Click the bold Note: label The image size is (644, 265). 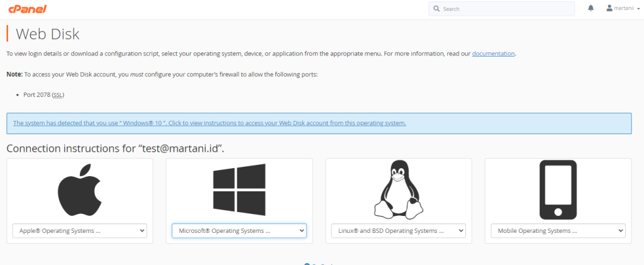pos(14,75)
